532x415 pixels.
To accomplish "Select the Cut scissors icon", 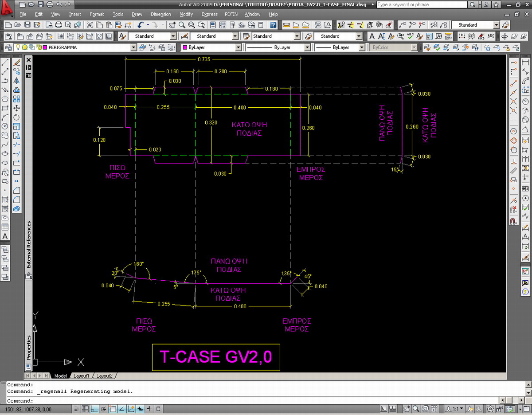I will 89,25.
